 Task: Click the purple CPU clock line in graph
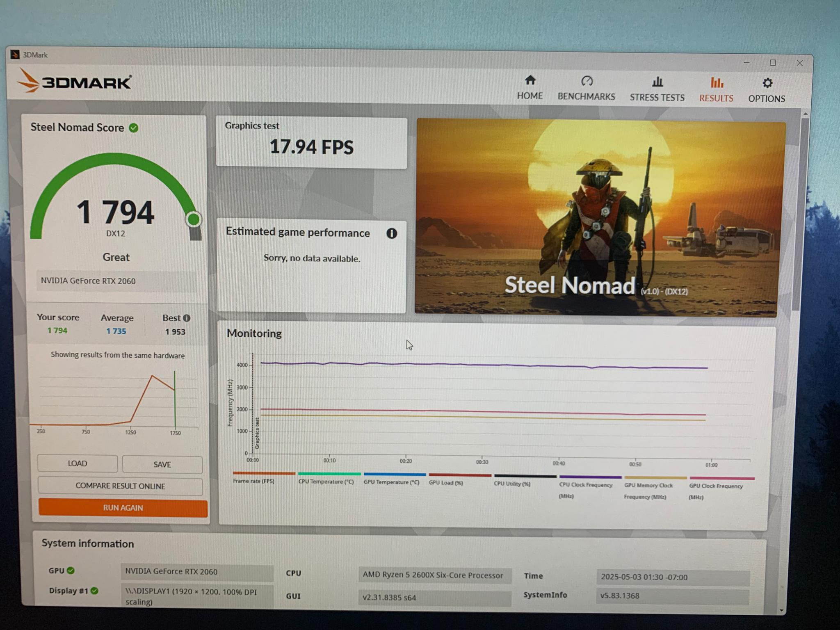(x=484, y=365)
